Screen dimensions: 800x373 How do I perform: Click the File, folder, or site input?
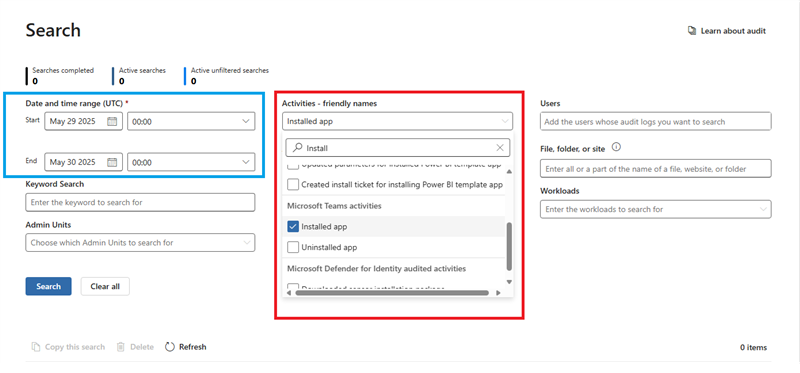[656, 168]
